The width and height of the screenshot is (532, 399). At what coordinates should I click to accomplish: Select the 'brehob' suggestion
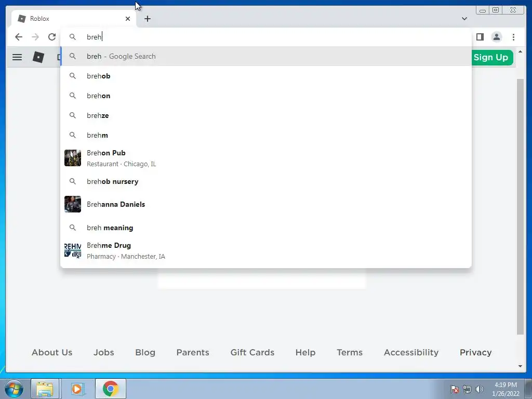[x=266, y=76]
